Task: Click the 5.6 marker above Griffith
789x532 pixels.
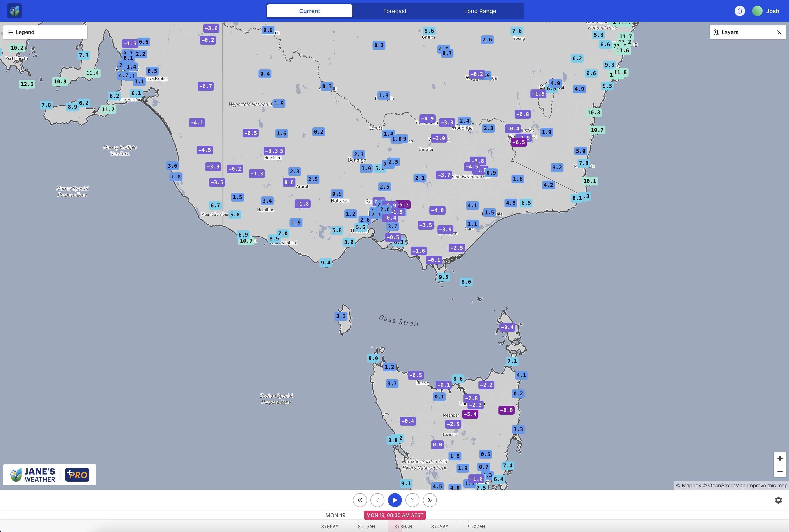Action: [429, 31]
